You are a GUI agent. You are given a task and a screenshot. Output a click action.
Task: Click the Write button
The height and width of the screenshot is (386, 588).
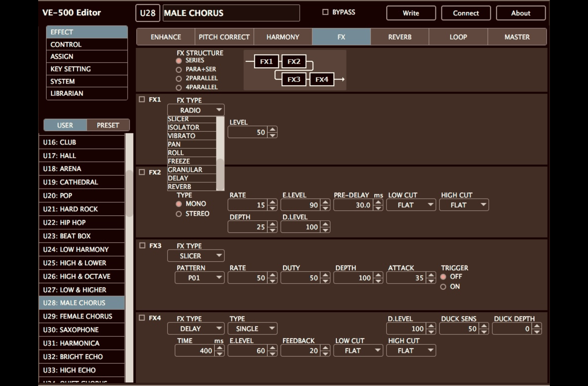[x=411, y=13]
